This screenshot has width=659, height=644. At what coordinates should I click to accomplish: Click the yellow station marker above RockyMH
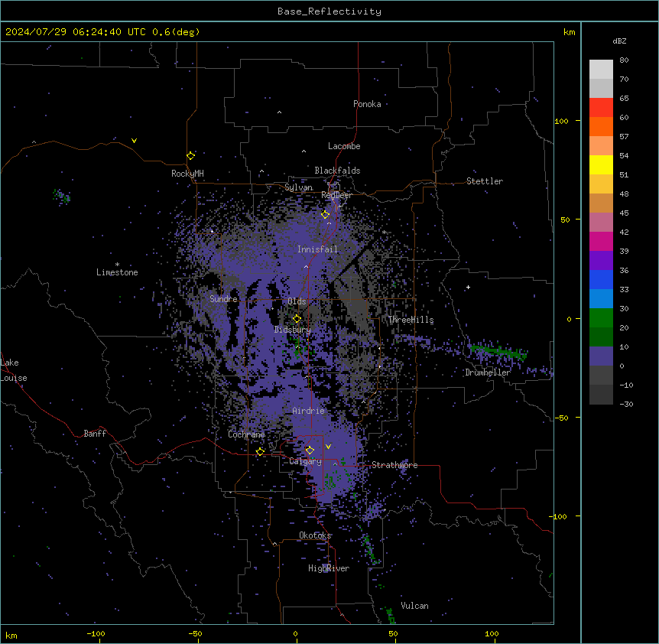[x=191, y=156]
